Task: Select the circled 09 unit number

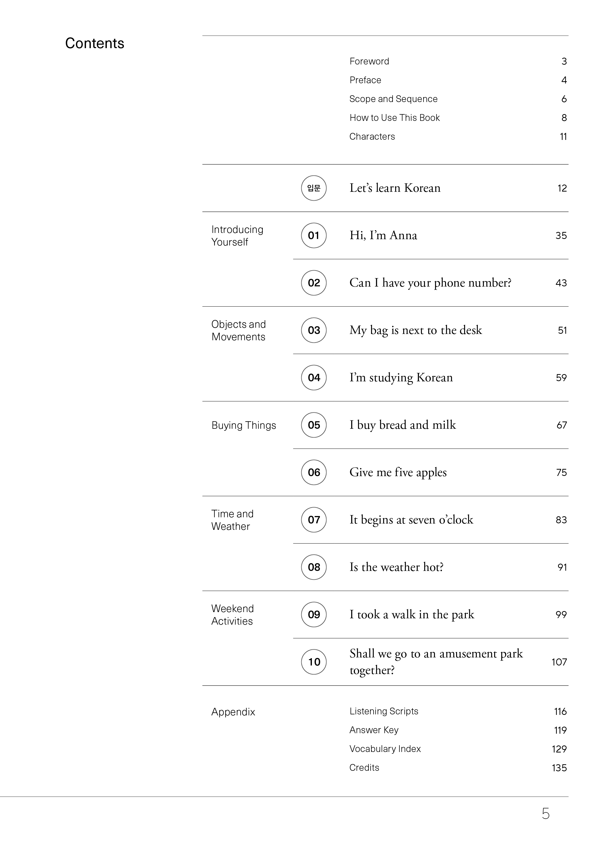Action: point(314,614)
